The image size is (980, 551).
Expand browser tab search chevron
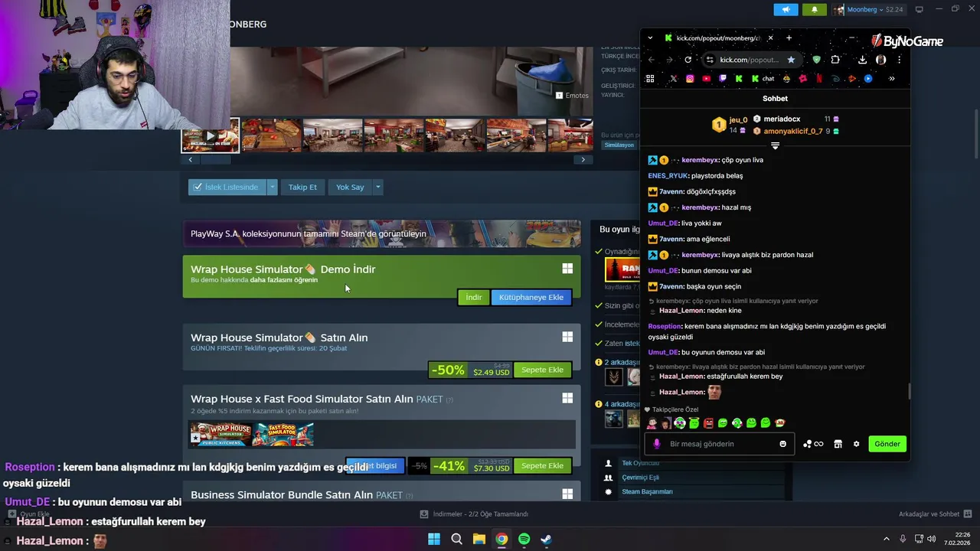tap(650, 38)
